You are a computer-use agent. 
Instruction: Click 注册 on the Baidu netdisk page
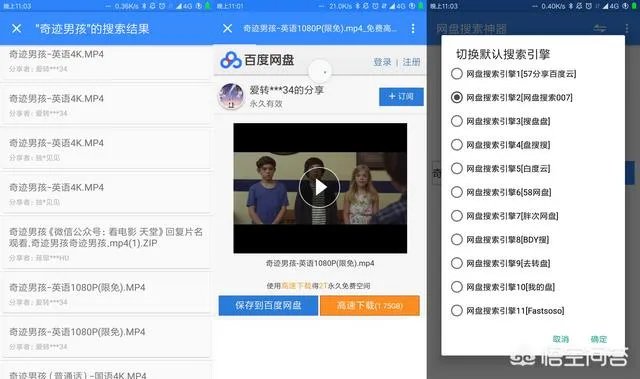tap(411, 62)
